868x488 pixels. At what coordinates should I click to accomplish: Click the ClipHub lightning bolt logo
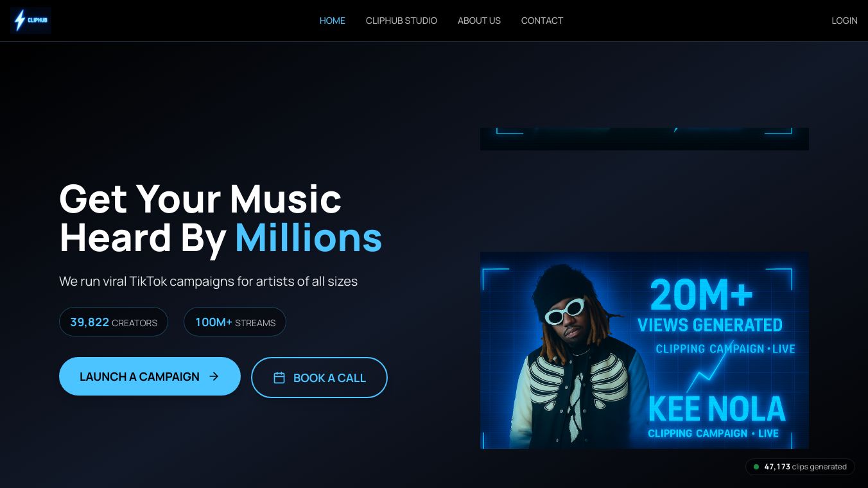(x=31, y=21)
